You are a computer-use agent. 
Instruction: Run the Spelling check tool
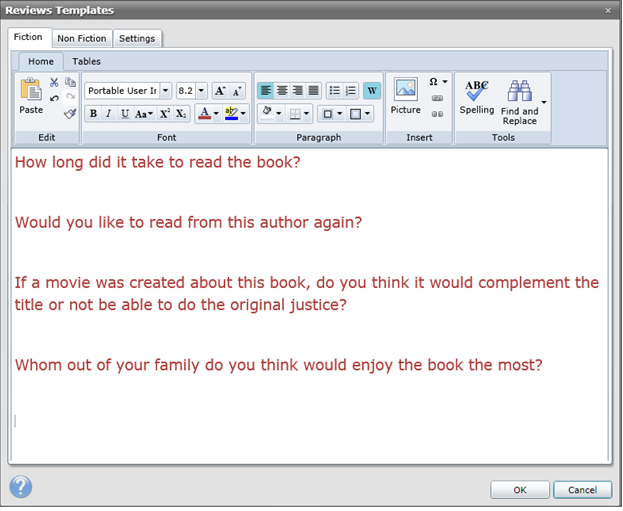(477, 97)
